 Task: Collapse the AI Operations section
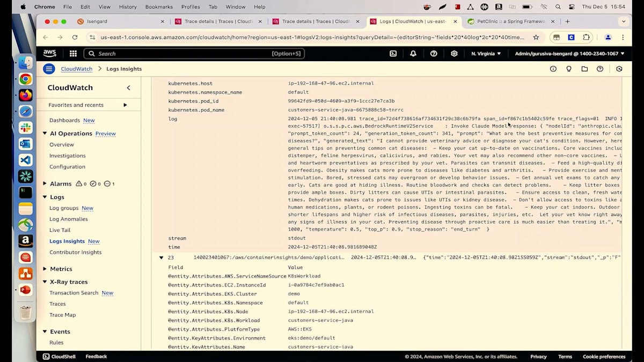click(45, 134)
